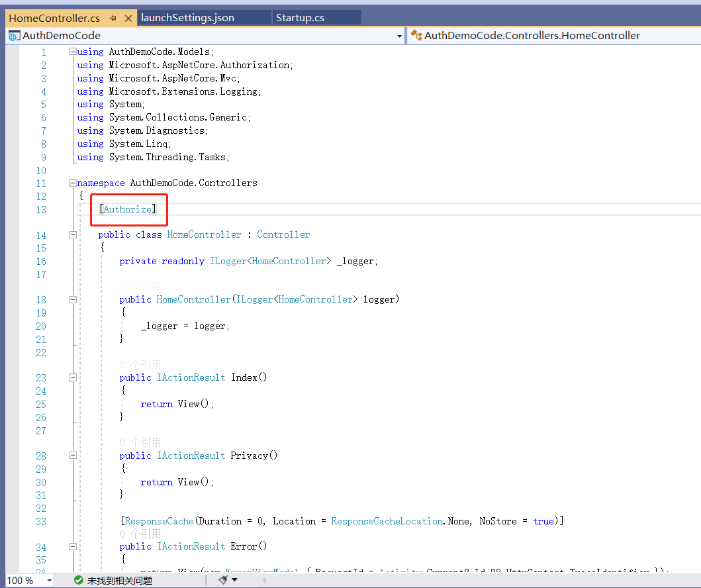This screenshot has height=588, width=701.
Task: Click using System.Threading.Tasks line
Action: [153, 158]
